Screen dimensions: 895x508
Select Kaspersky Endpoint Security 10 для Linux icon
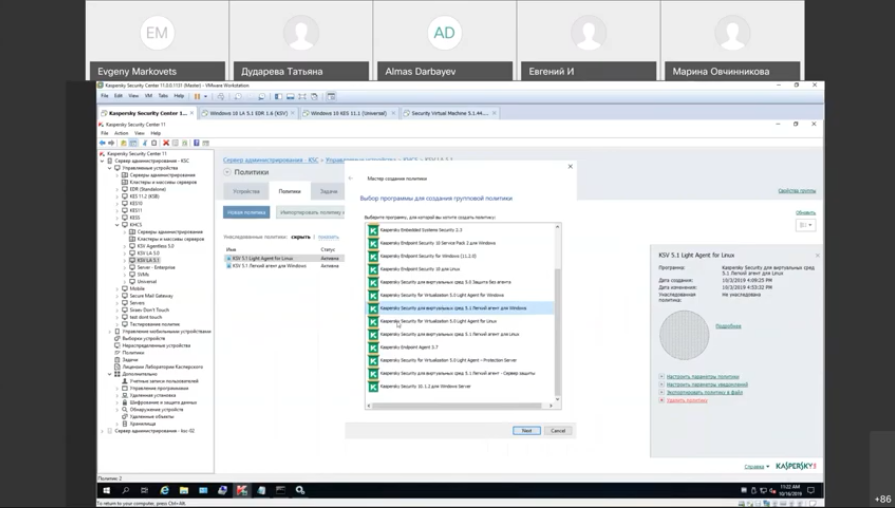tap(373, 269)
